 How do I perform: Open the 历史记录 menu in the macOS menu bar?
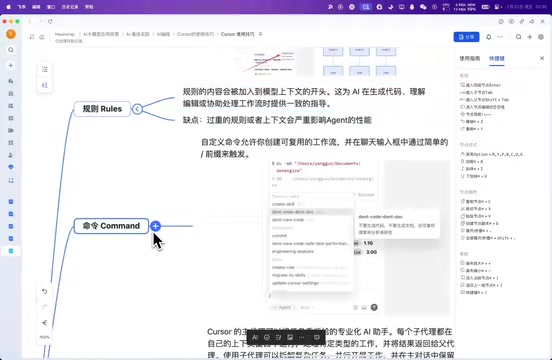[x=70, y=7]
